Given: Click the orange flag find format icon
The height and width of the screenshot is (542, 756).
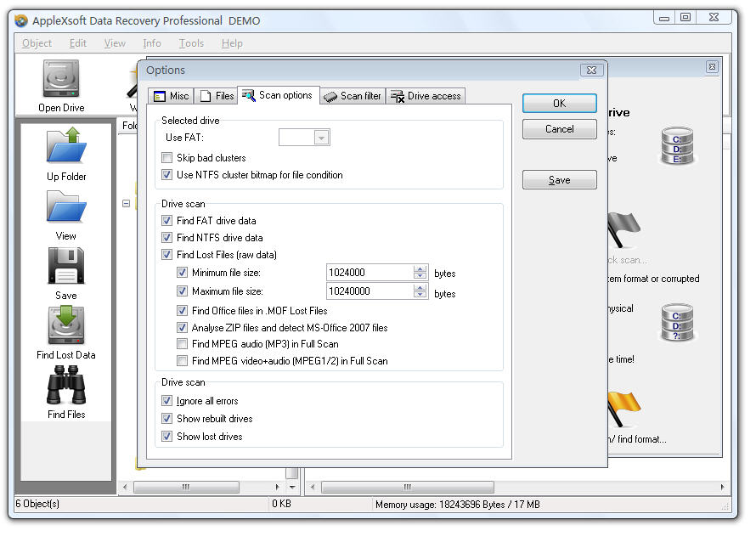Looking at the screenshot, I should 623,409.
